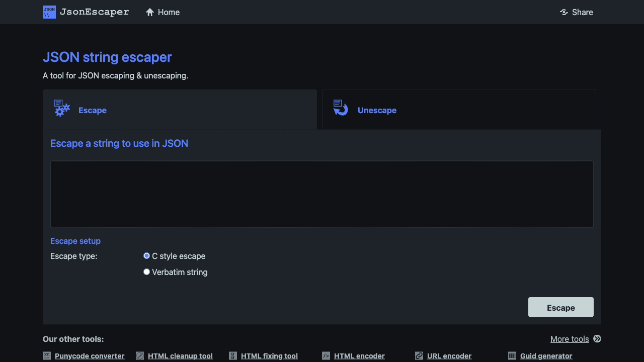Open the More tools link
Screen dimensions: 644x362
tap(570, 339)
